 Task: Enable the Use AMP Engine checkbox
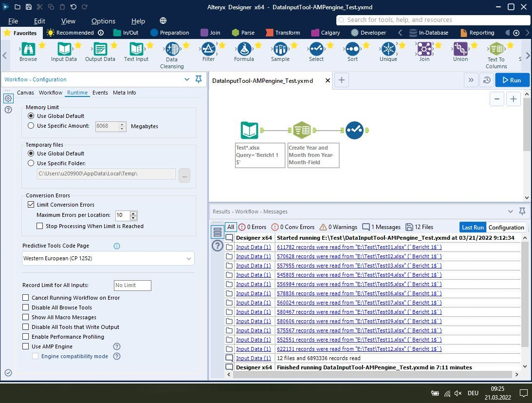tap(26, 346)
